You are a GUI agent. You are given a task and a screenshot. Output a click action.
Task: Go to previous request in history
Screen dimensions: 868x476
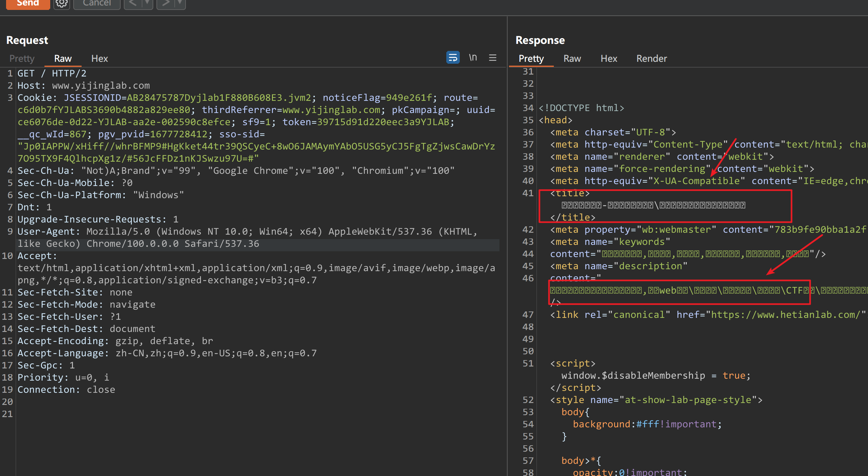[x=132, y=4]
